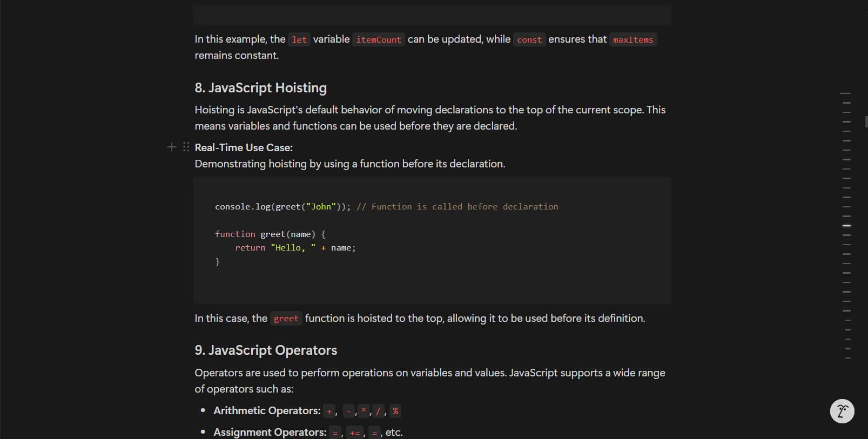Click the bullet text Arithmetic Operators:

[x=267, y=410]
